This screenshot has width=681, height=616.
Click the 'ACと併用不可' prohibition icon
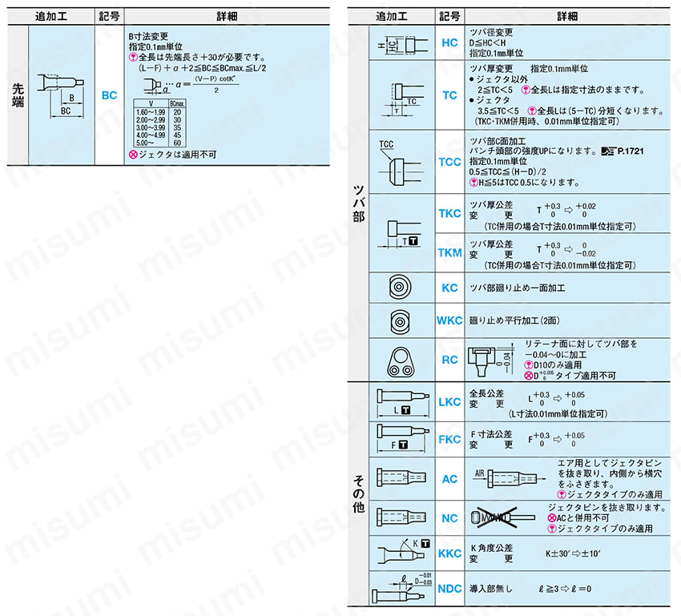(x=551, y=518)
